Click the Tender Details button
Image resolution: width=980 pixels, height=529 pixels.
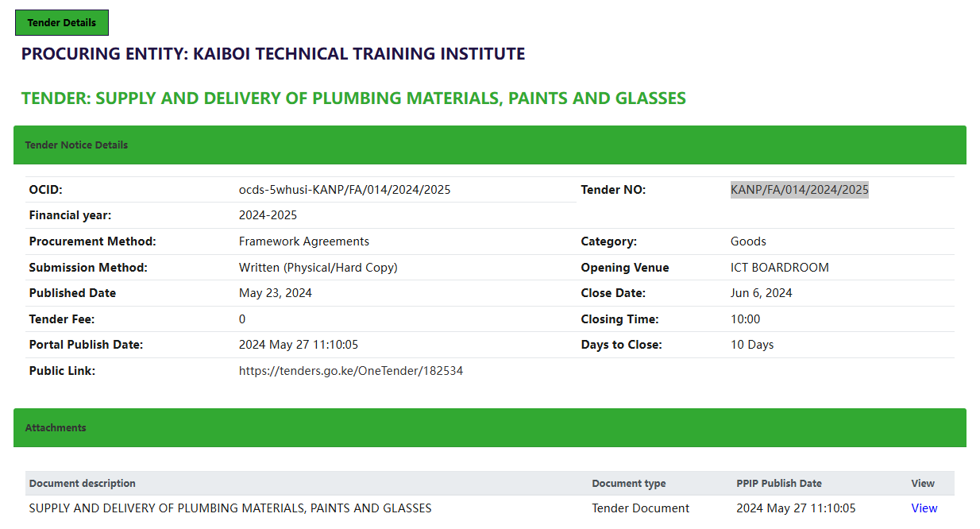62,23
